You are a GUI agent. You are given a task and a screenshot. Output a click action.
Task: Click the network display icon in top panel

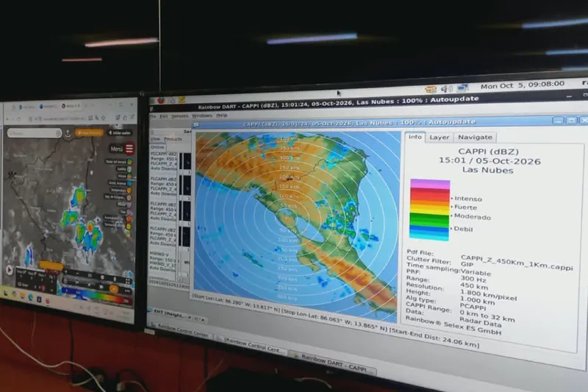(x=462, y=88)
